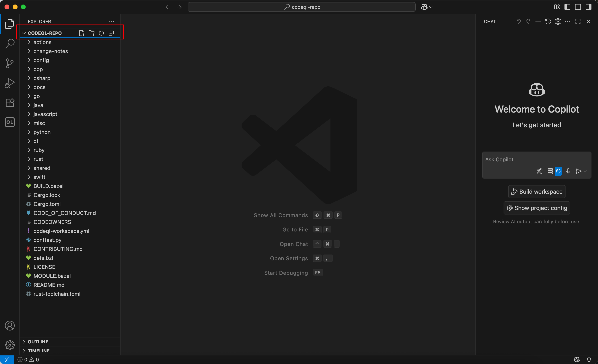The width and height of the screenshot is (598, 364).
Task: Open the send button dropdown arrow
Action: (585, 171)
